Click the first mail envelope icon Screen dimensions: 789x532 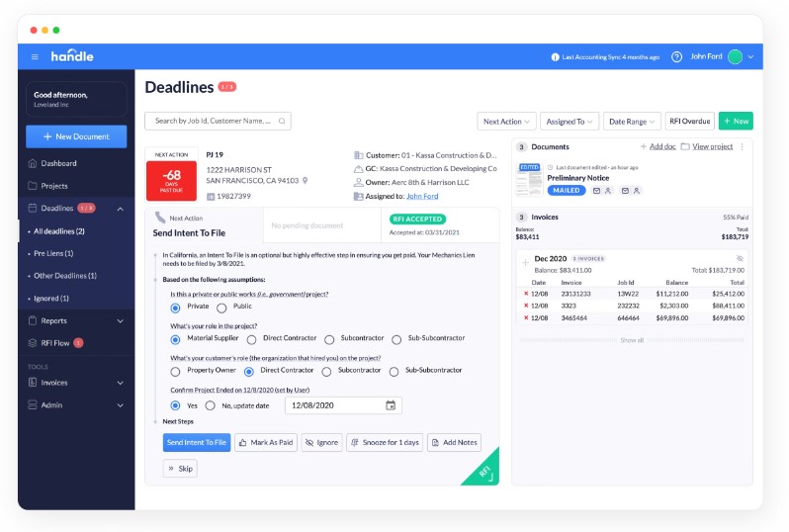point(596,191)
